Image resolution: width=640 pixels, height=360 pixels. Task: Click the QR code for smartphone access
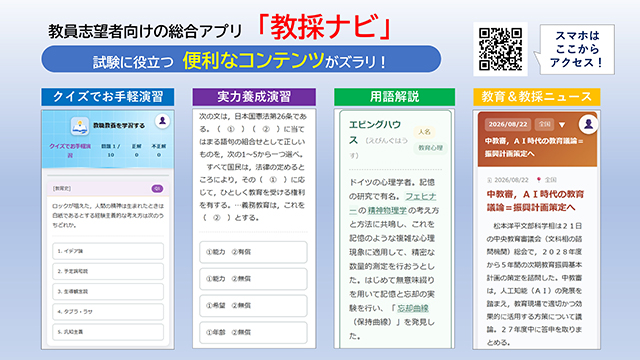(x=500, y=49)
